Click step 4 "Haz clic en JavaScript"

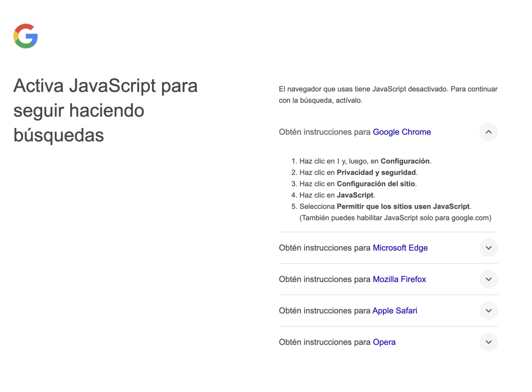click(337, 195)
